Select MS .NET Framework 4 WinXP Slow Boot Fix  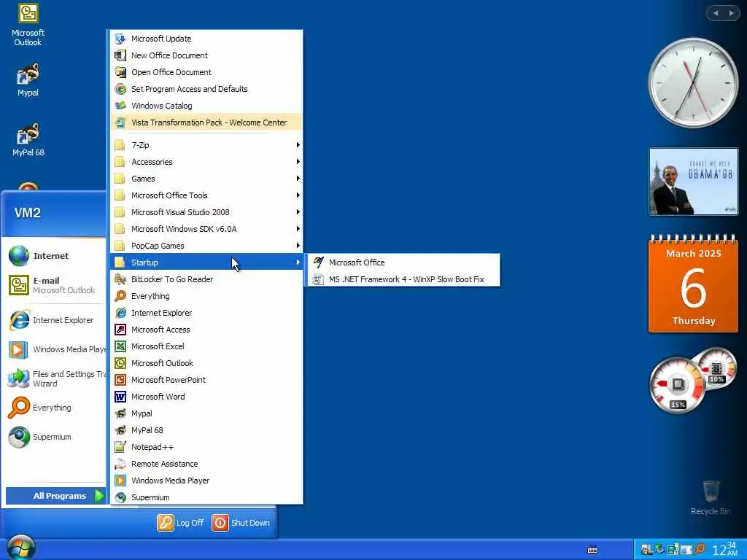click(403, 279)
